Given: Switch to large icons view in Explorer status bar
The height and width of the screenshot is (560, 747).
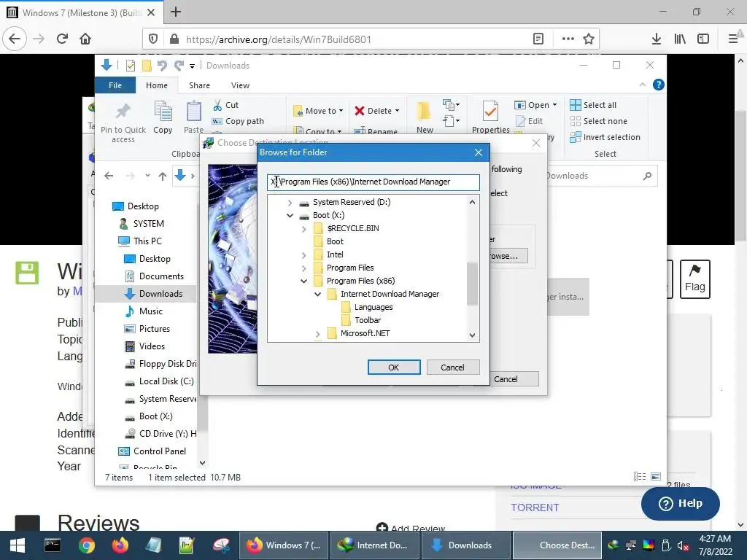Looking at the screenshot, I should coord(656,477).
